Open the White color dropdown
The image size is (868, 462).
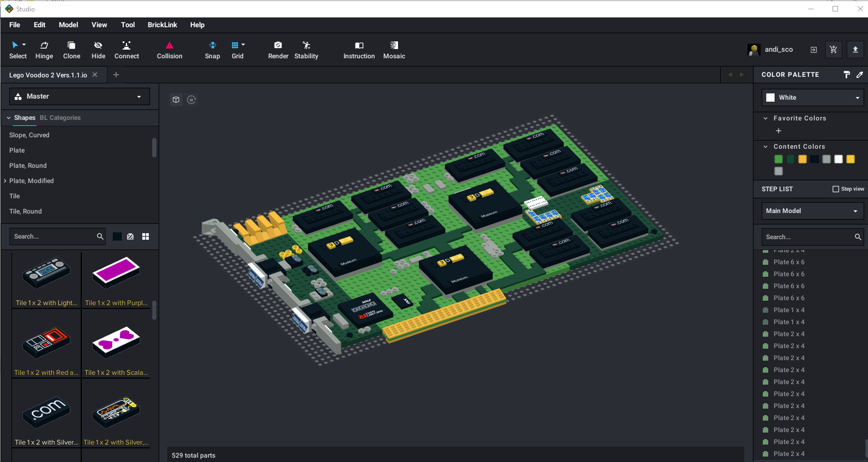click(813, 98)
